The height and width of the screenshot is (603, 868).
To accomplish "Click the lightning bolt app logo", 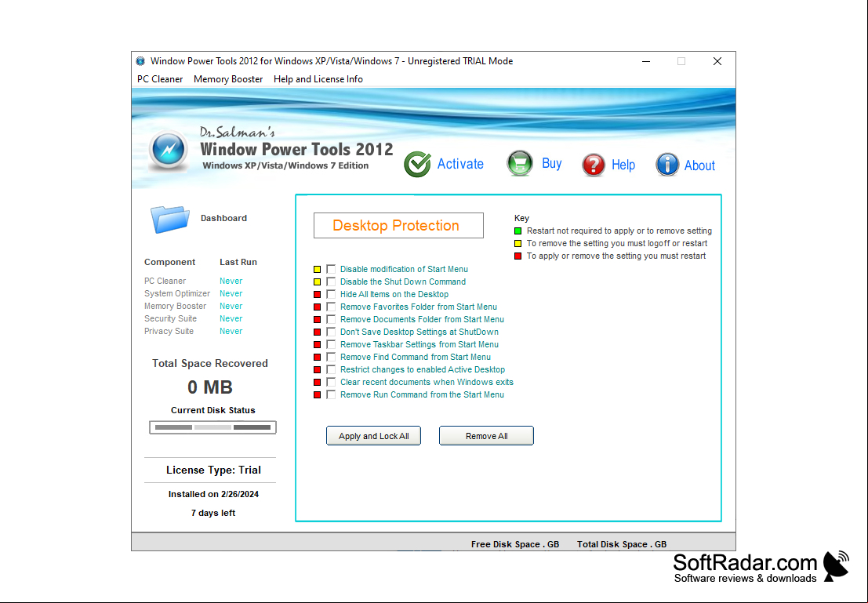I will [169, 150].
